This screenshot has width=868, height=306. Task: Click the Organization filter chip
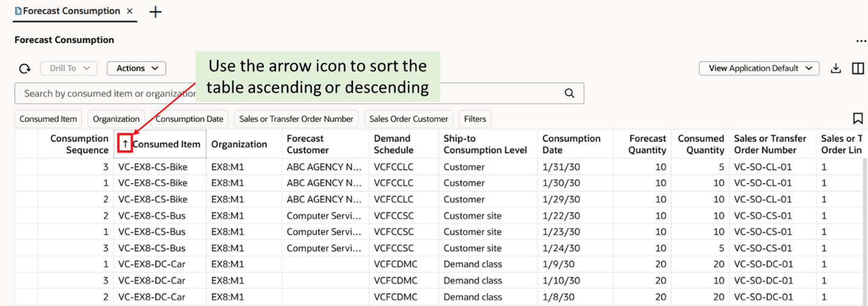[116, 119]
